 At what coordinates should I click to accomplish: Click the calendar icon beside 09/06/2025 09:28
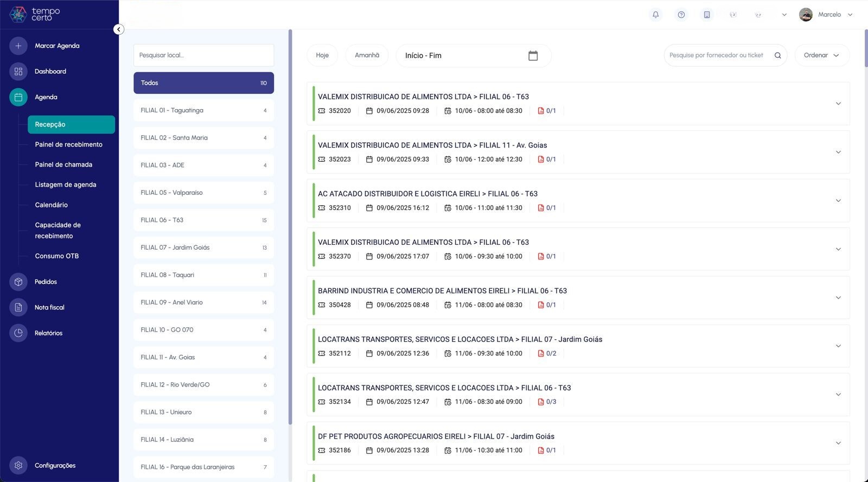369,111
